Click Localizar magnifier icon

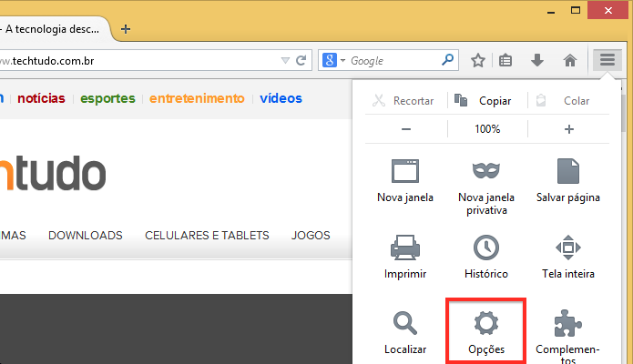pos(405,323)
